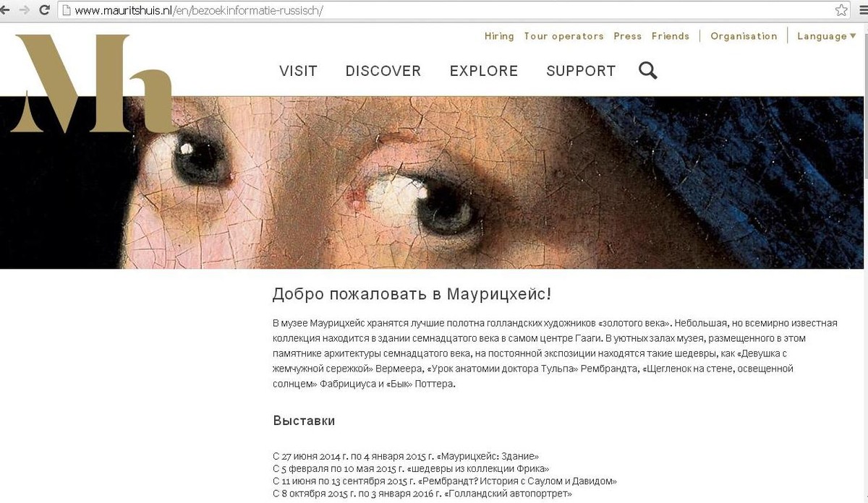This screenshot has height=503, width=868.
Task: Click the browser back arrow
Action: click(x=5, y=10)
